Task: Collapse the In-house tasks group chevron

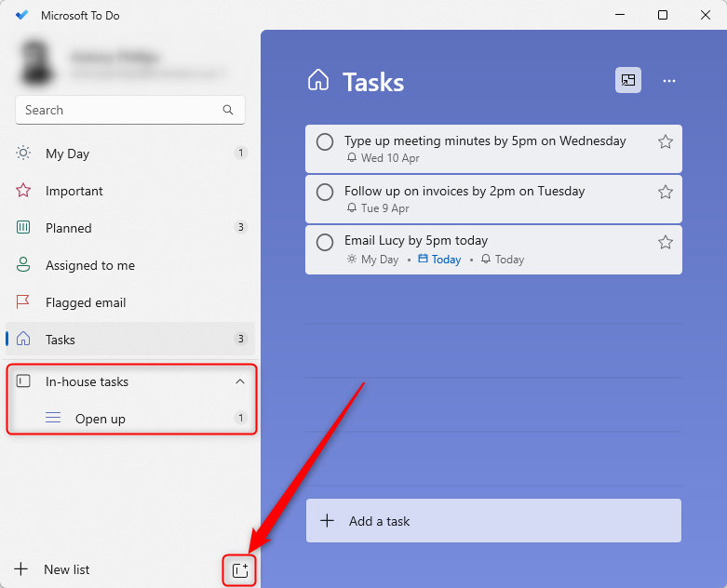Action: tap(240, 381)
